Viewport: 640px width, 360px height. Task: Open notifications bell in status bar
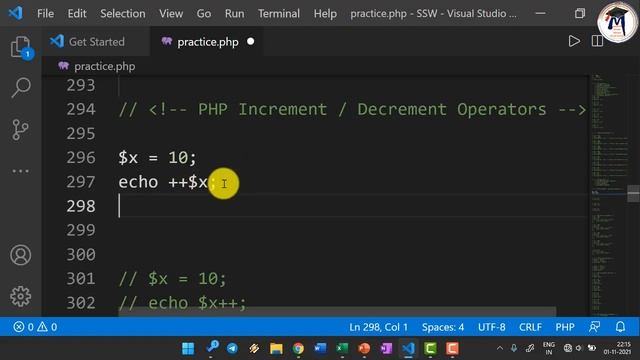pyautogui.click(x=620, y=327)
